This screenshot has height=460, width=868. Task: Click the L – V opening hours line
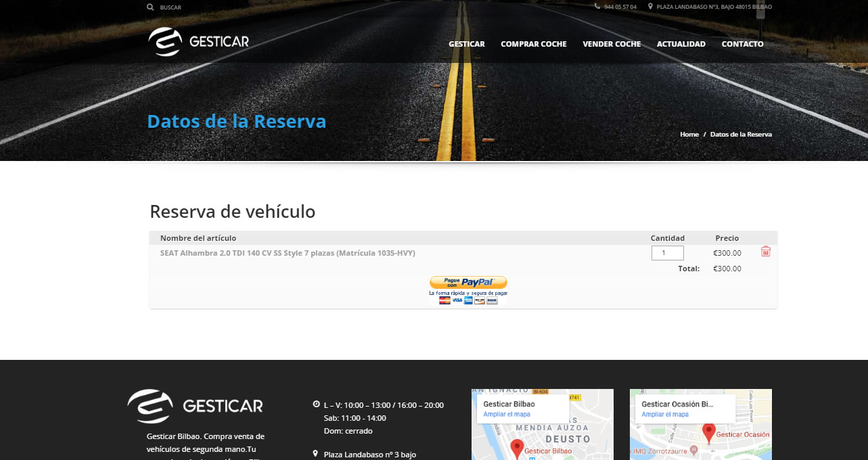(384, 405)
